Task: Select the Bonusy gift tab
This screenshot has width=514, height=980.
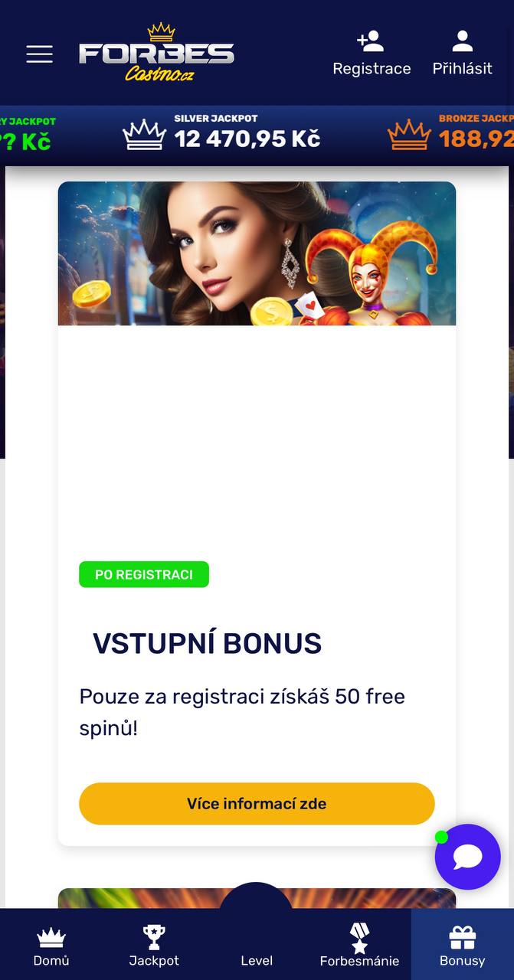Action: 463,945
